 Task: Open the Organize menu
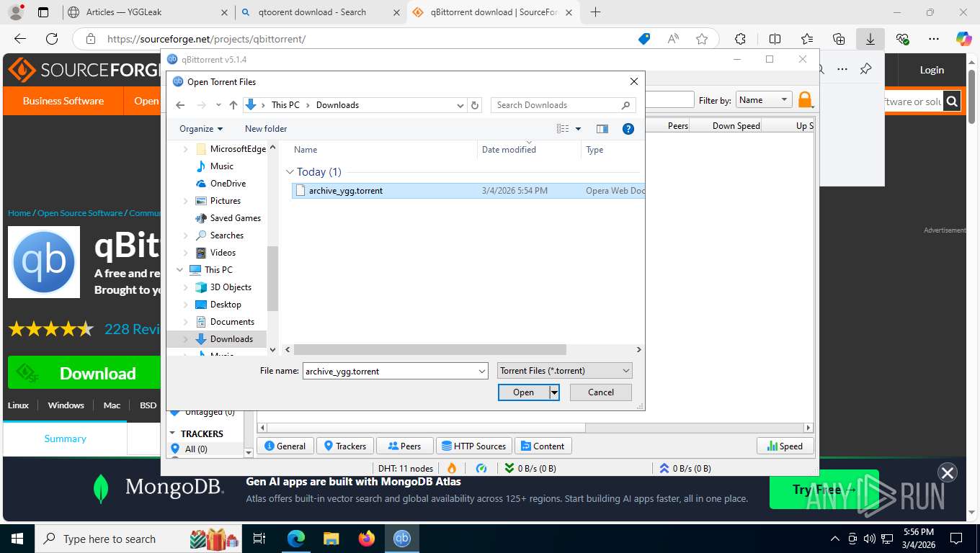[201, 129]
